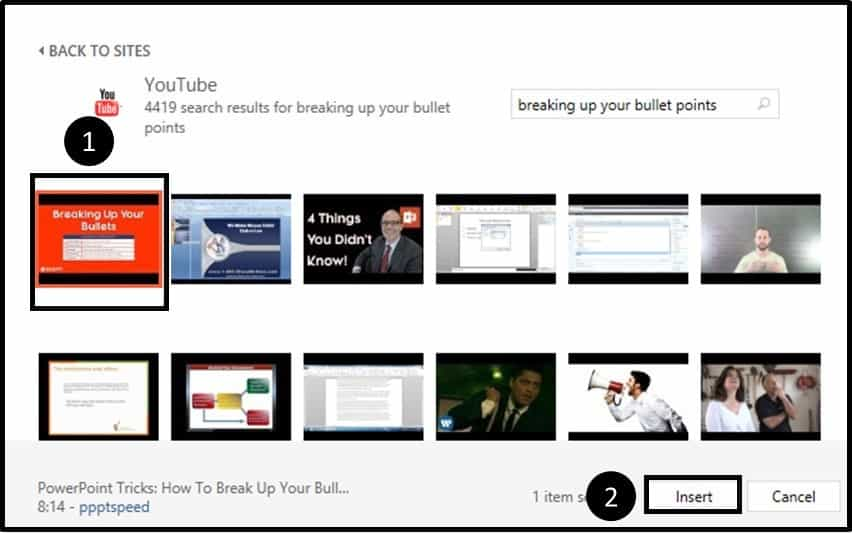Pick the fifth thumbnail in the first row

pyautogui.click(x=628, y=239)
